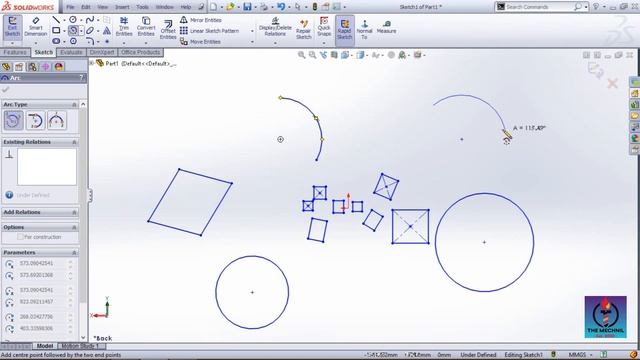Click Linear Sketch Pattern
640x360 pixels.
point(209,31)
